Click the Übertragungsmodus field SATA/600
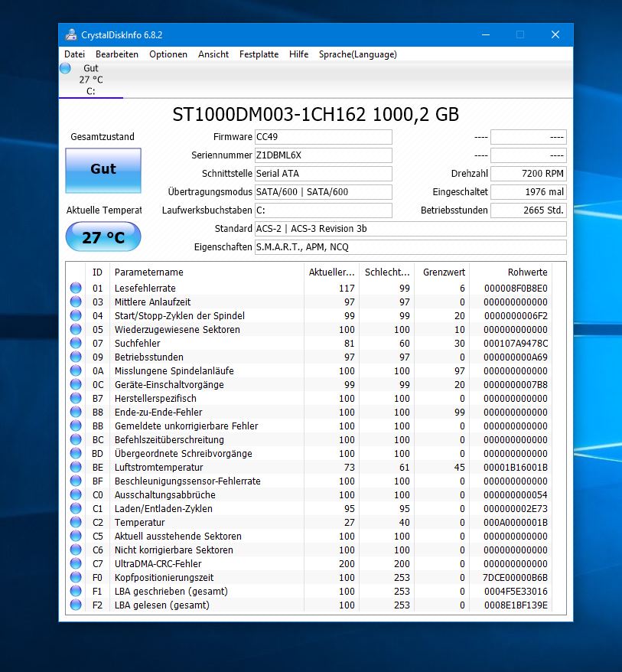This screenshot has height=672, width=622. (324, 192)
